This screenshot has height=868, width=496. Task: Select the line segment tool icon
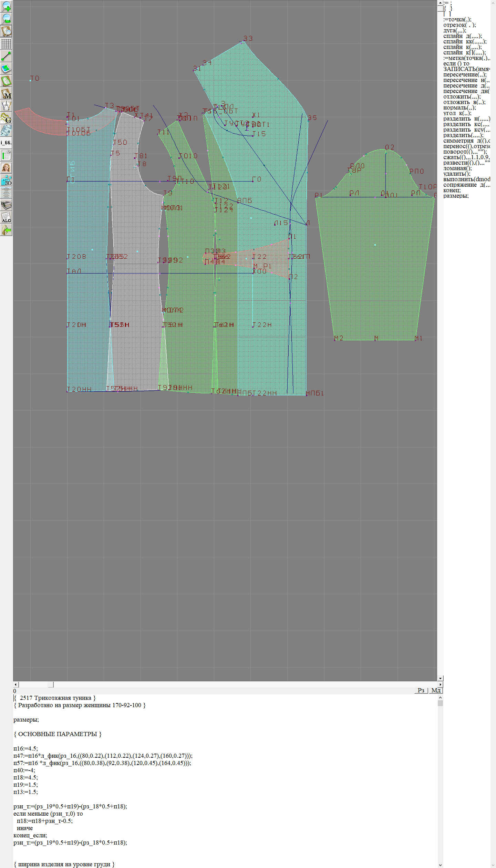(x=6, y=56)
